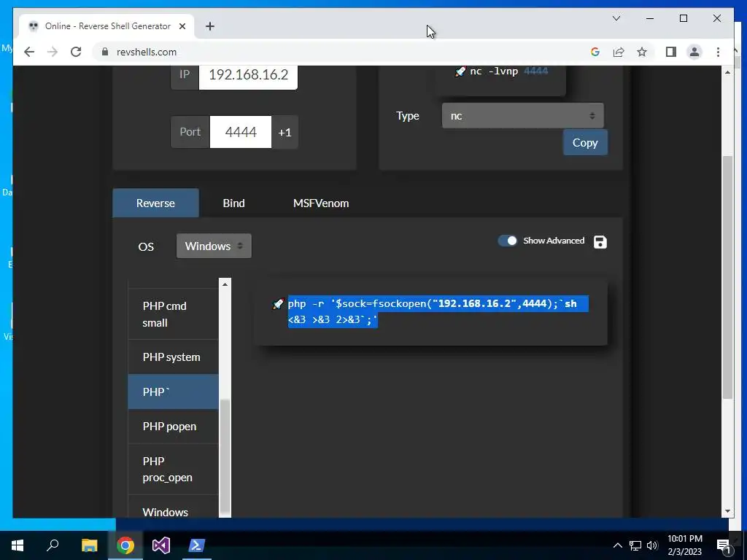Open the tab search chevron

click(616, 18)
